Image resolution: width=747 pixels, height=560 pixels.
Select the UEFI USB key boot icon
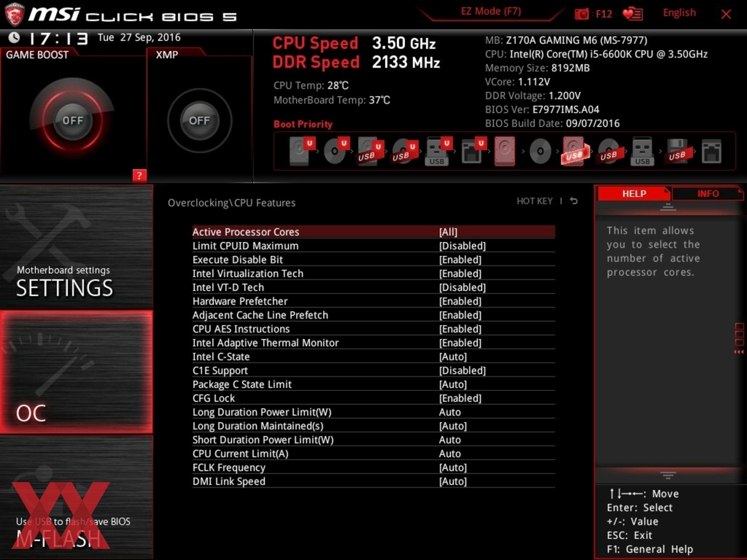coord(438,151)
